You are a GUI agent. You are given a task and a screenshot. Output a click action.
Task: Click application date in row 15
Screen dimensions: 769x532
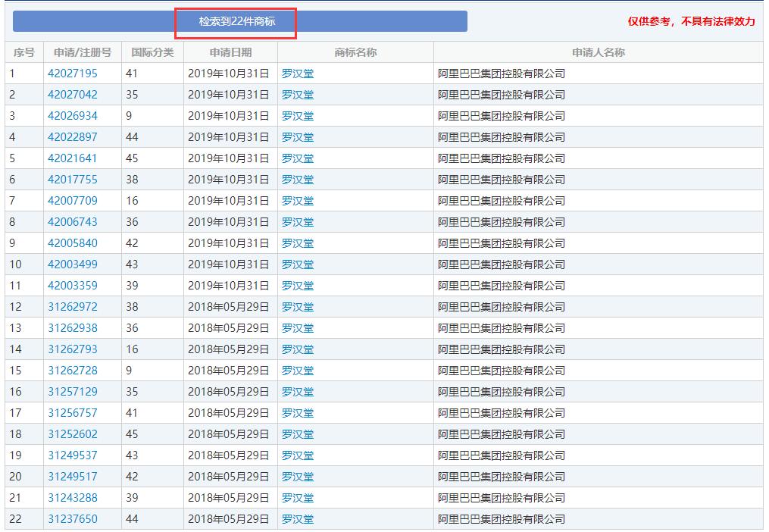pos(229,371)
